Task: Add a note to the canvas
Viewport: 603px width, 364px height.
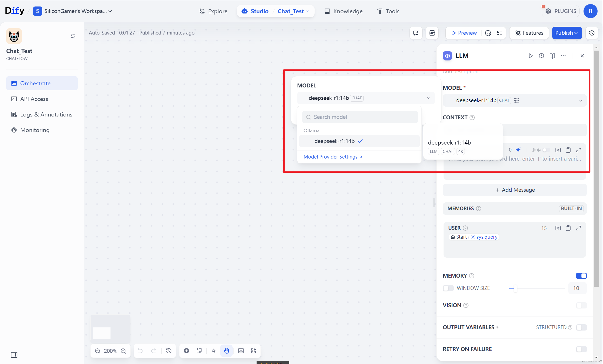Action: (199, 351)
